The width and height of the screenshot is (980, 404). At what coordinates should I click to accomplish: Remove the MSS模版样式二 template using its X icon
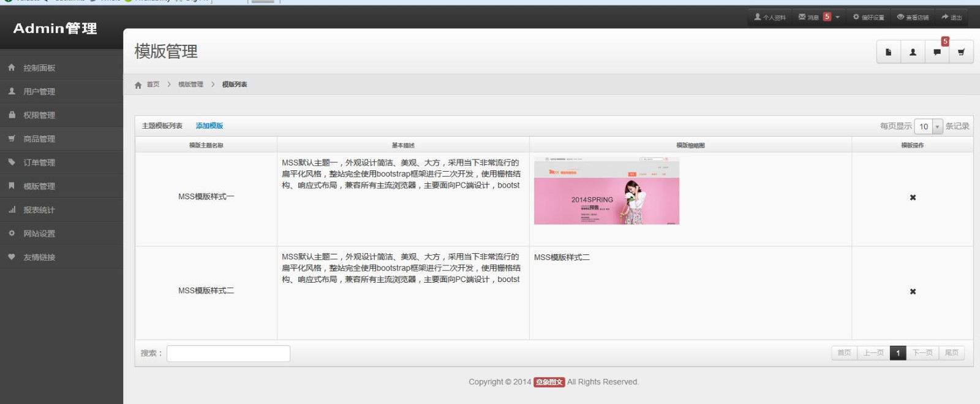(x=913, y=292)
